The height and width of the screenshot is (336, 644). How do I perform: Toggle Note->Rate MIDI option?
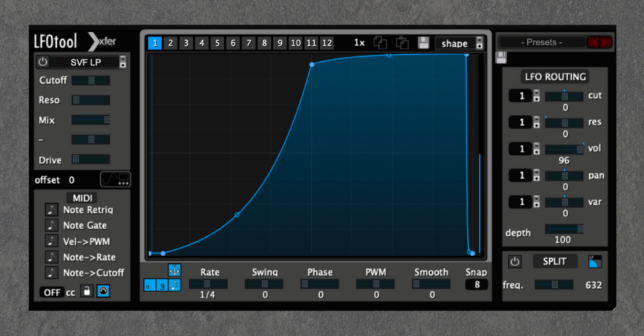tap(52, 257)
